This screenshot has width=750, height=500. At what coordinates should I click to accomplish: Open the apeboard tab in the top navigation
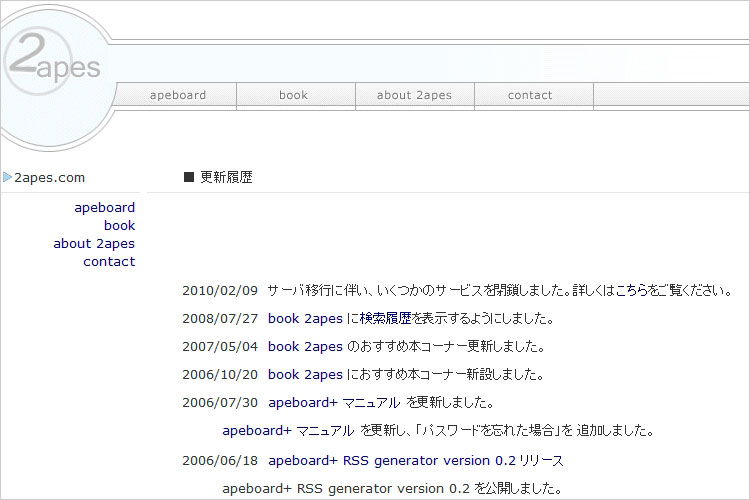tap(178, 96)
